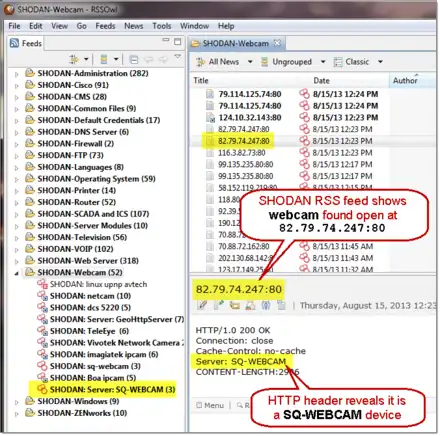Select SHODAN-Web Server (318) folder
Screen dimensions: 440x436
coord(88,261)
